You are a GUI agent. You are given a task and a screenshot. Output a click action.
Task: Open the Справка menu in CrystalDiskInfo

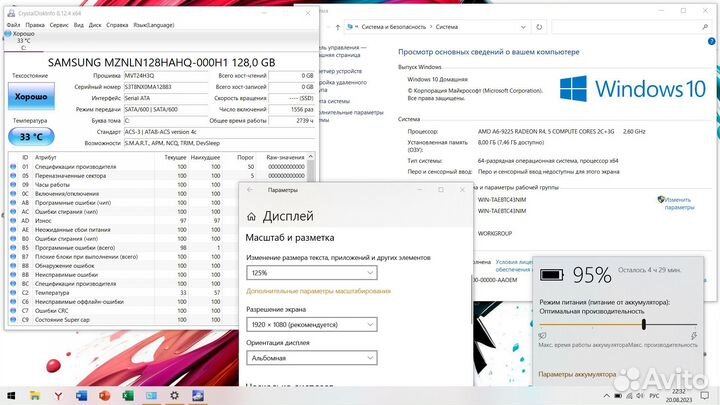[117, 25]
